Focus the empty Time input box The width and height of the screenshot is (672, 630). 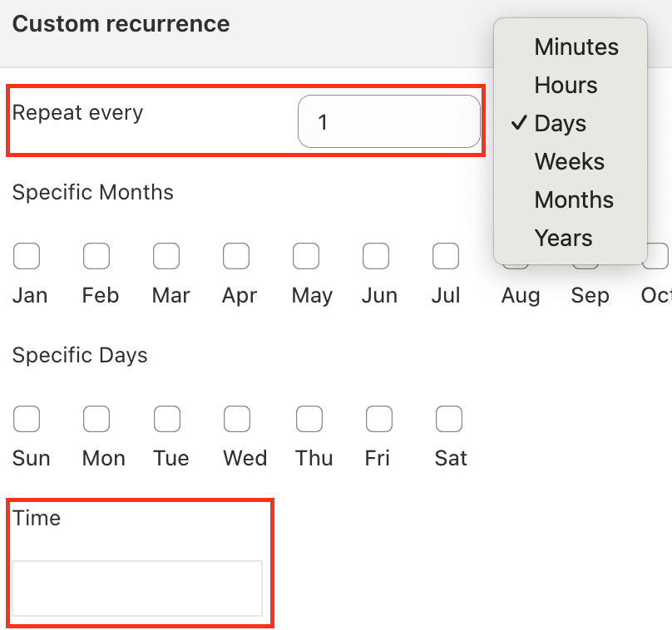point(137,588)
